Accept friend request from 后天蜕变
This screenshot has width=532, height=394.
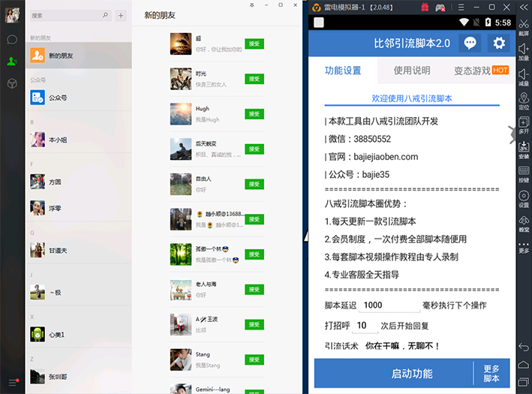[254, 149]
